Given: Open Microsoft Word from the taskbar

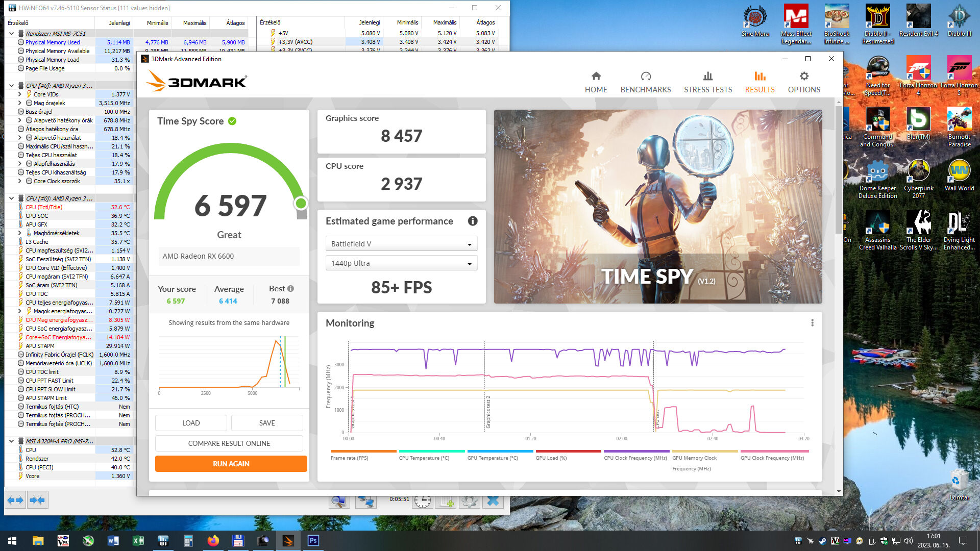Looking at the screenshot, I should coord(113,541).
